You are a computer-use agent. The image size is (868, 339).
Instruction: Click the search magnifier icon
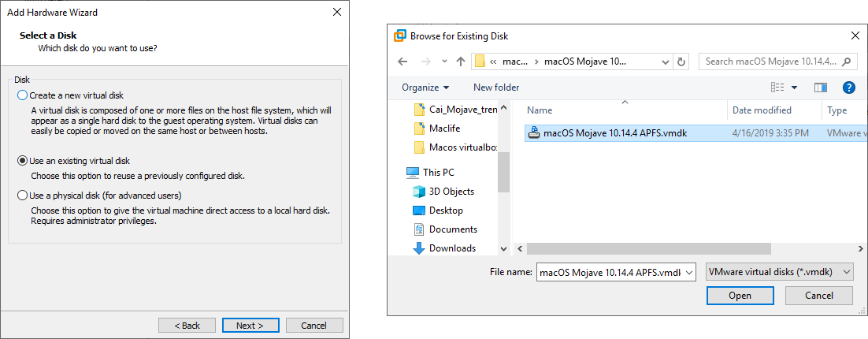tap(848, 61)
